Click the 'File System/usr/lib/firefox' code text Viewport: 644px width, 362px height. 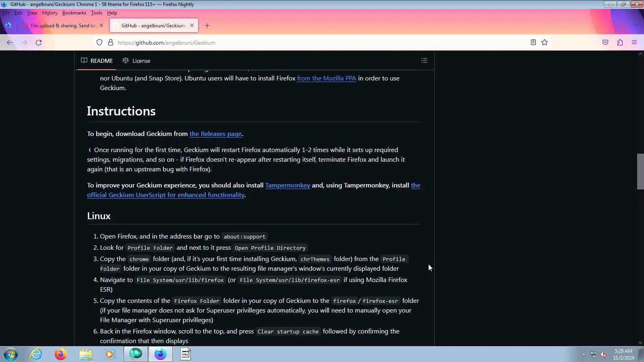pos(180,280)
